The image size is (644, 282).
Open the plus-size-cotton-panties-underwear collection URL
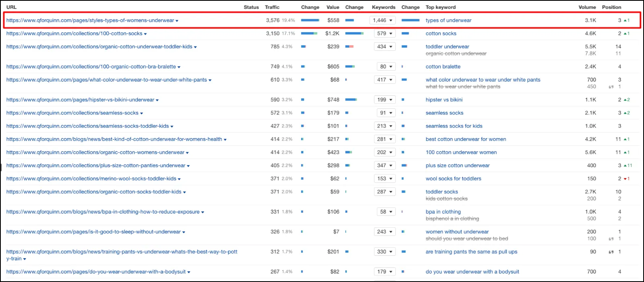[x=96, y=166]
